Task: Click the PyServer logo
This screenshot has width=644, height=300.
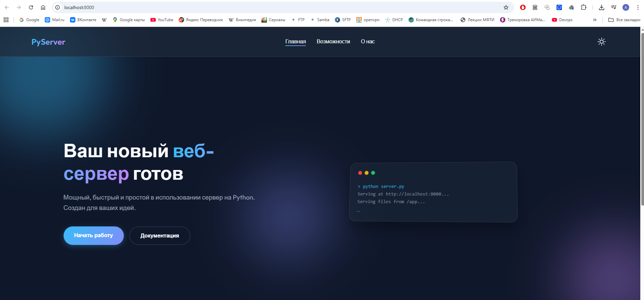Action: (x=48, y=42)
